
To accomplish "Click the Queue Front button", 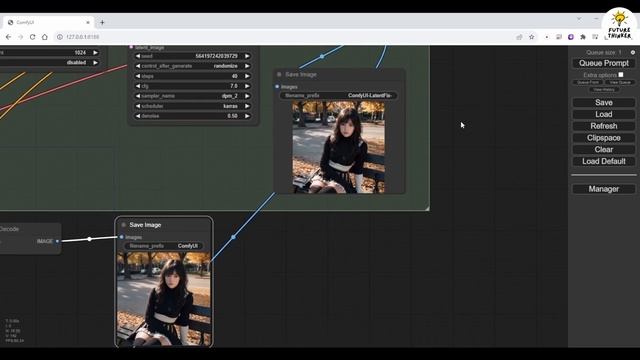I will 588,82.
